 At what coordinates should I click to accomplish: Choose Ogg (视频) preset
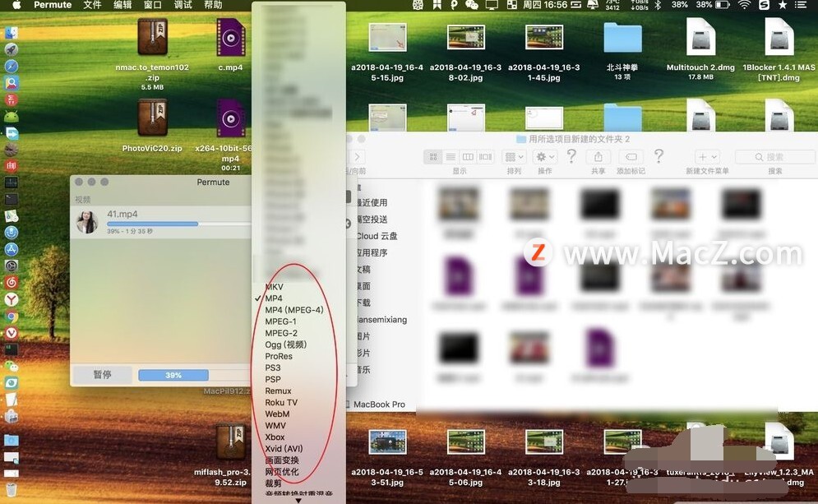click(285, 344)
